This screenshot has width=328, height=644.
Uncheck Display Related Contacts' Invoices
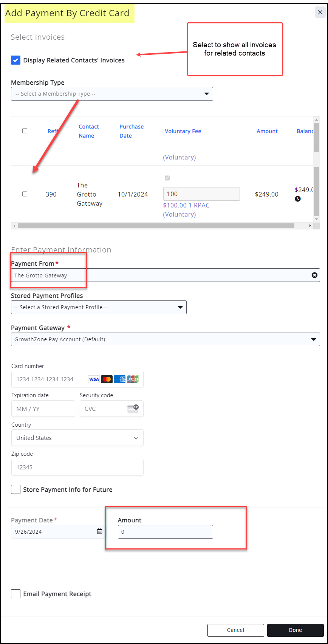coord(16,60)
